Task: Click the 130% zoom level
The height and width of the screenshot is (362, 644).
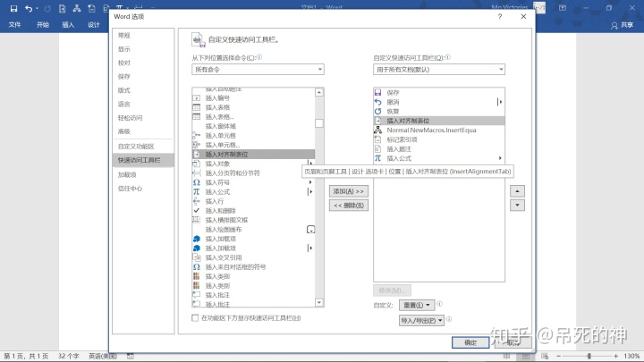Action: tap(631, 357)
